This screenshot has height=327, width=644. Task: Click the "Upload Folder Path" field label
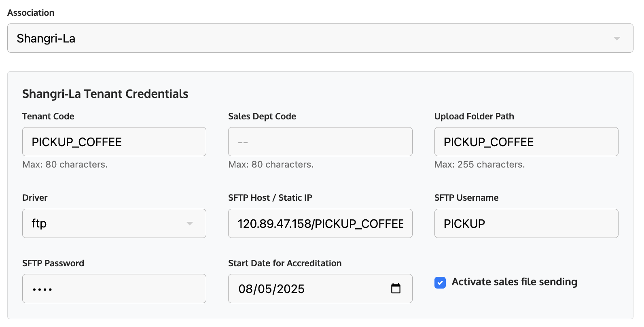pyautogui.click(x=474, y=117)
